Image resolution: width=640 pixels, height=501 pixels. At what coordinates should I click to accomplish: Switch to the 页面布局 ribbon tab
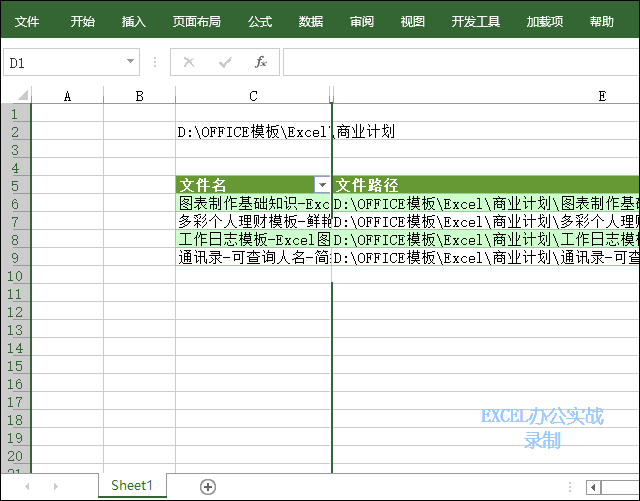click(x=197, y=22)
